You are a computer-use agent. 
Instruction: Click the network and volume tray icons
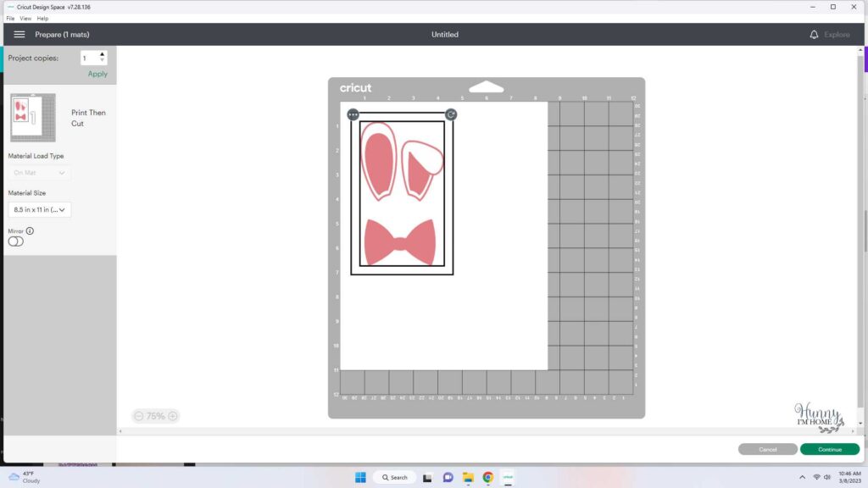pos(821,478)
